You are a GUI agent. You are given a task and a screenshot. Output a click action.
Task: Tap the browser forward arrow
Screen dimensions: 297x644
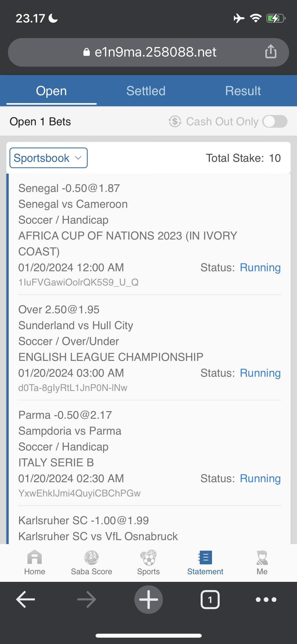(87, 600)
